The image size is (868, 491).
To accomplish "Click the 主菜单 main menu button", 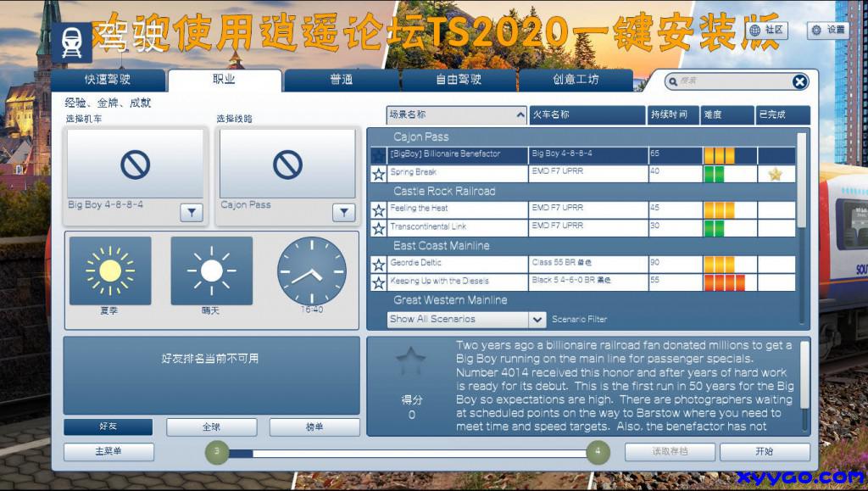I will (x=108, y=452).
